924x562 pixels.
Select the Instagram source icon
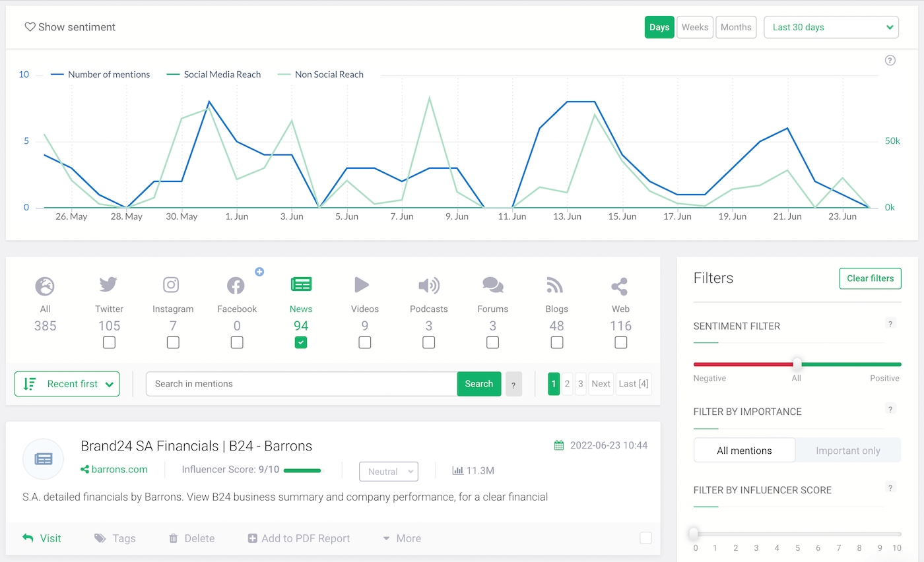click(x=172, y=285)
